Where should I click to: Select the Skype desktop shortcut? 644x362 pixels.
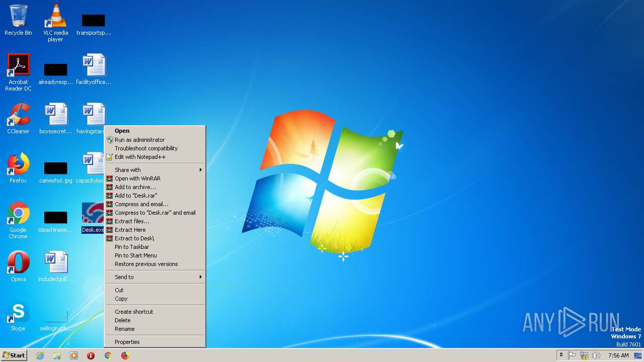tap(18, 316)
